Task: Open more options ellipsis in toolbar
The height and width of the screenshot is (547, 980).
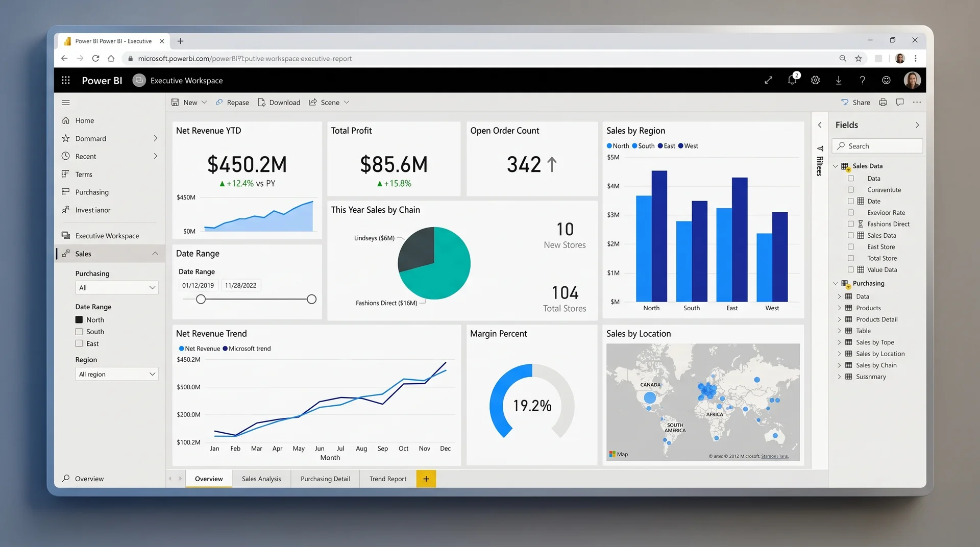Action: (x=917, y=103)
